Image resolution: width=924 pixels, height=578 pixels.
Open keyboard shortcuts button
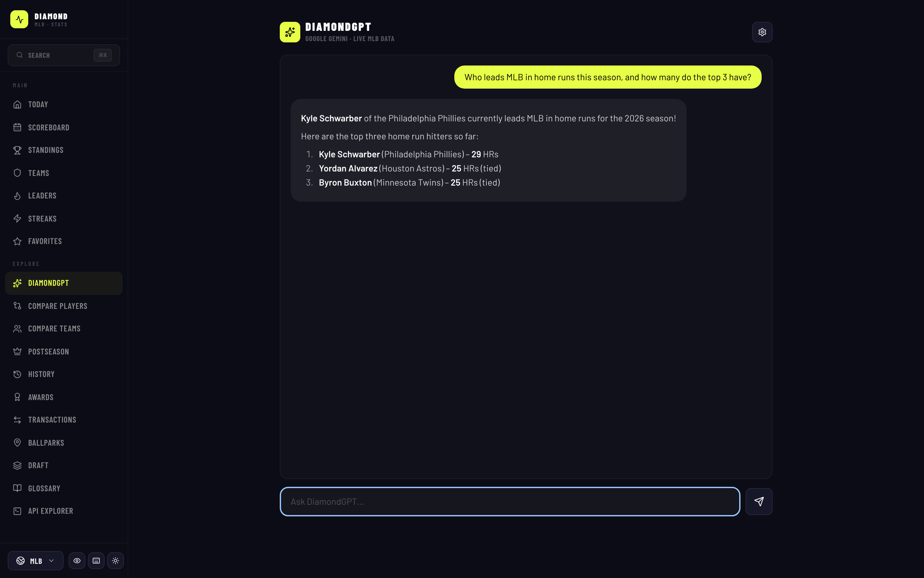click(96, 561)
